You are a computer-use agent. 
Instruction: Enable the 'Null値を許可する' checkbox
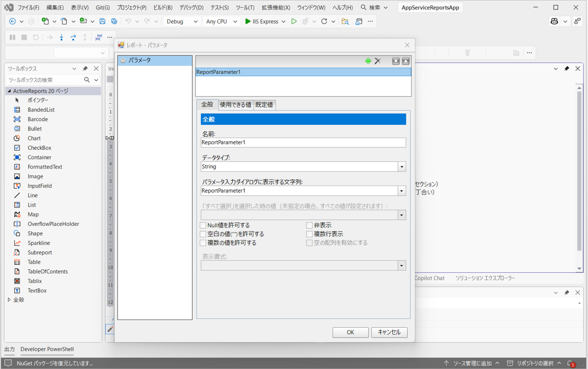pyautogui.click(x=203, y=225)
